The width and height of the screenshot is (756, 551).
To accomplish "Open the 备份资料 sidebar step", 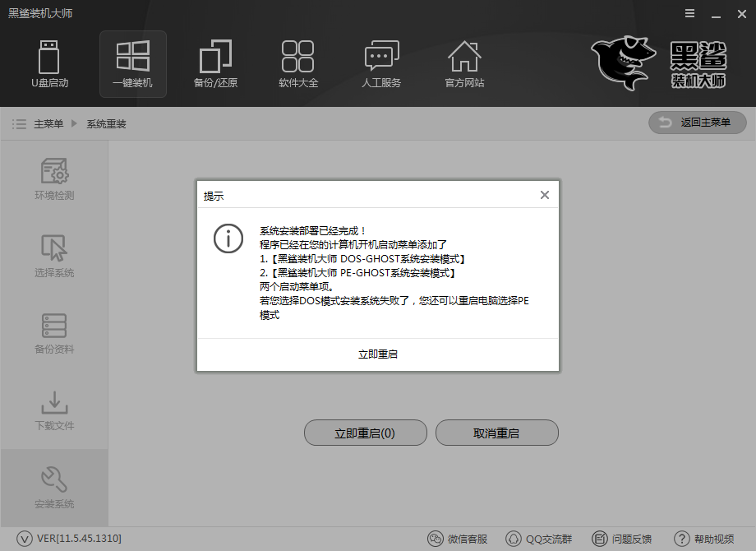I will [53, 333].
